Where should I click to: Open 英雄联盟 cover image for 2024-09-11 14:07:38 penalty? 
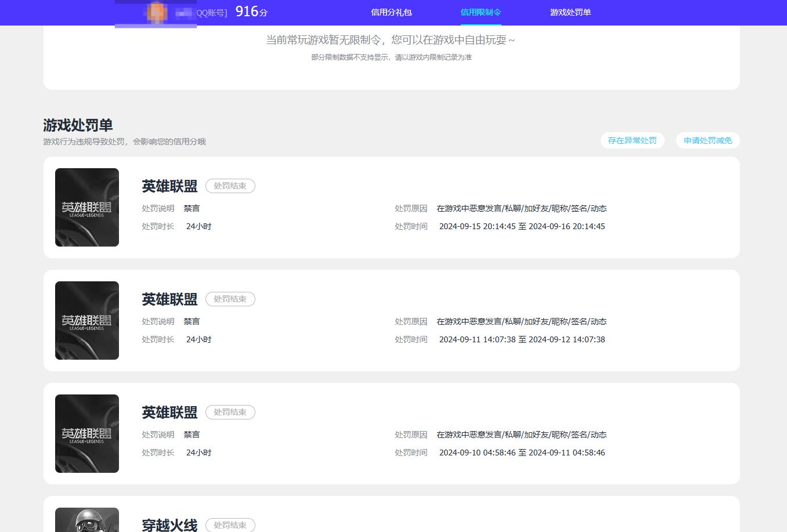point(87,320)
